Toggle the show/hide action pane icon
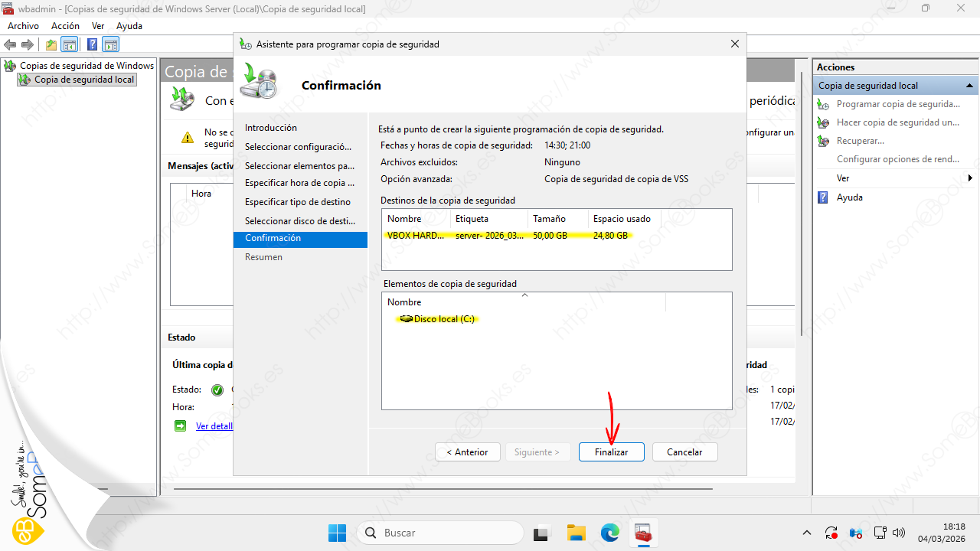Image resolution: width=980 pixels, height=551 pixels. point(111,44)
